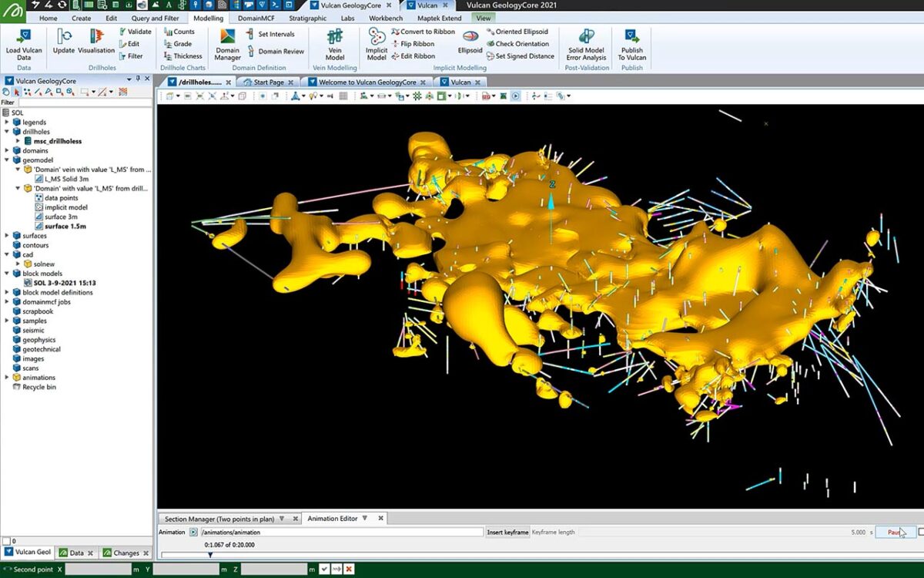This screenshot has width=924, height=578.
Task: Click the Set Intervals tool
Action: point(270,34)
